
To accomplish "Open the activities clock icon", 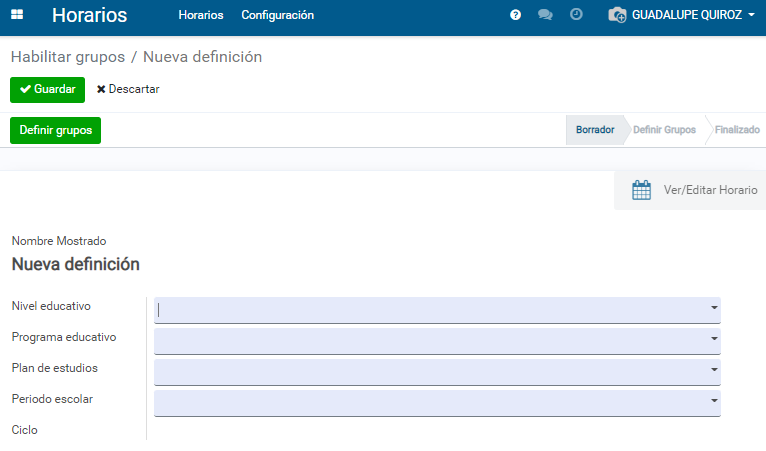I will pyautogui.click(x=576, y=15).
